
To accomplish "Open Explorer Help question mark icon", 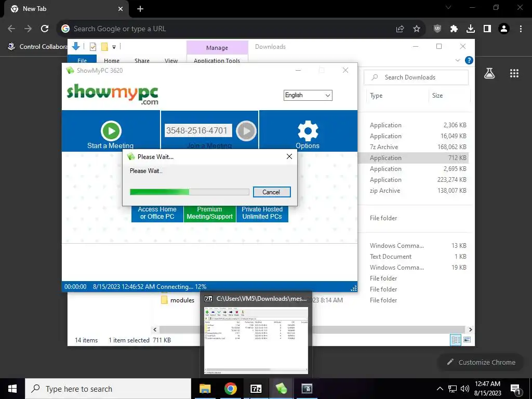I will coord(469,60).
